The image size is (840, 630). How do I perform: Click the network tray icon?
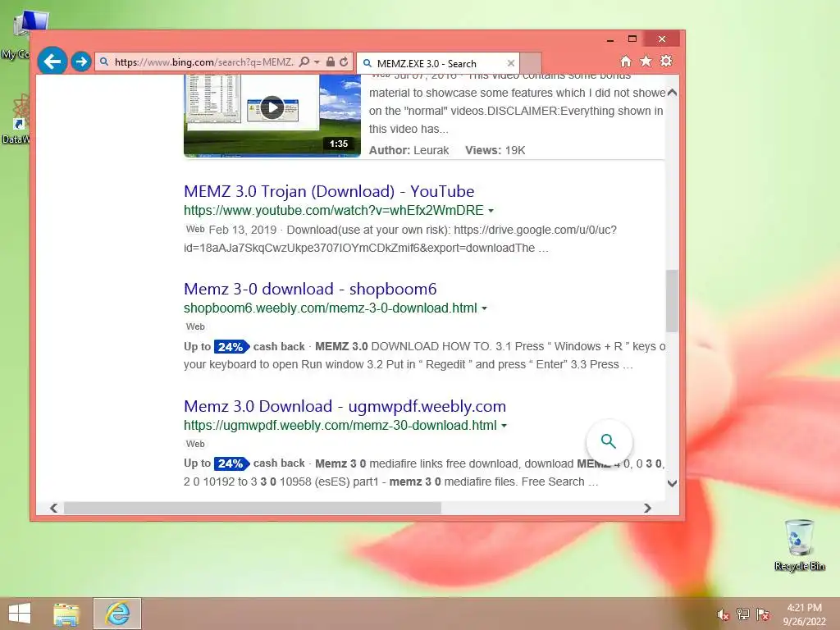click(743, 614)
